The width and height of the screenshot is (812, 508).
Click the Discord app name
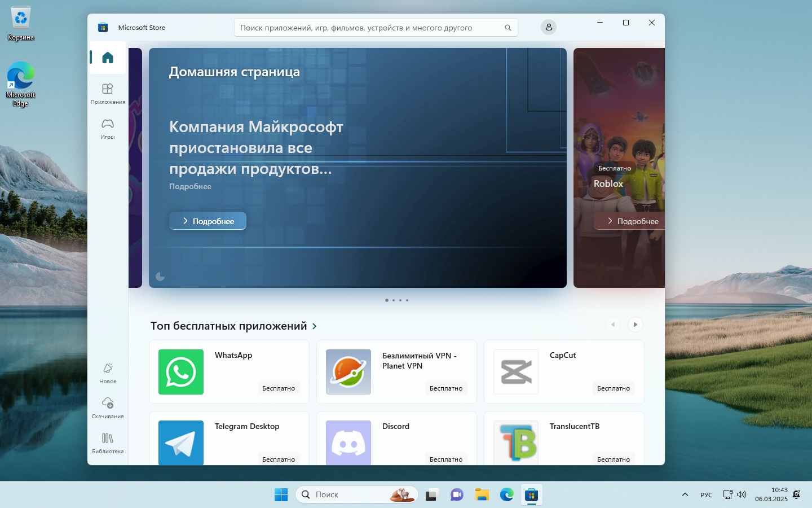(396, 426)
